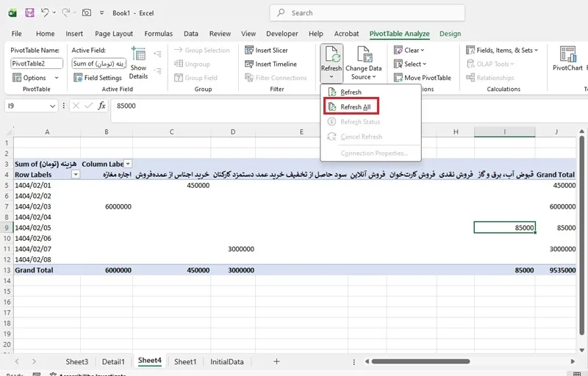Viewport: 588px width, 376px height.
Task: Click the Undo arrow icon
Action: [x=45, y=12]
